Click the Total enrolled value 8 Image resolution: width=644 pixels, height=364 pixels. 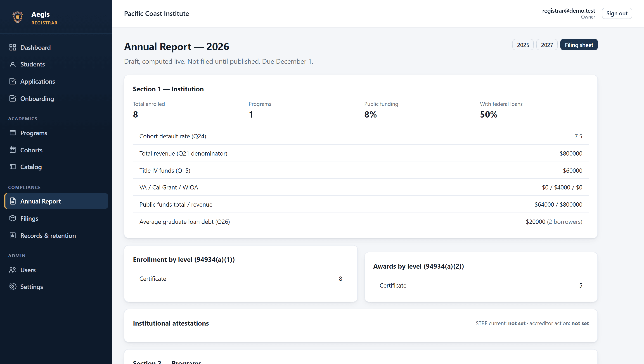[135, 114]
